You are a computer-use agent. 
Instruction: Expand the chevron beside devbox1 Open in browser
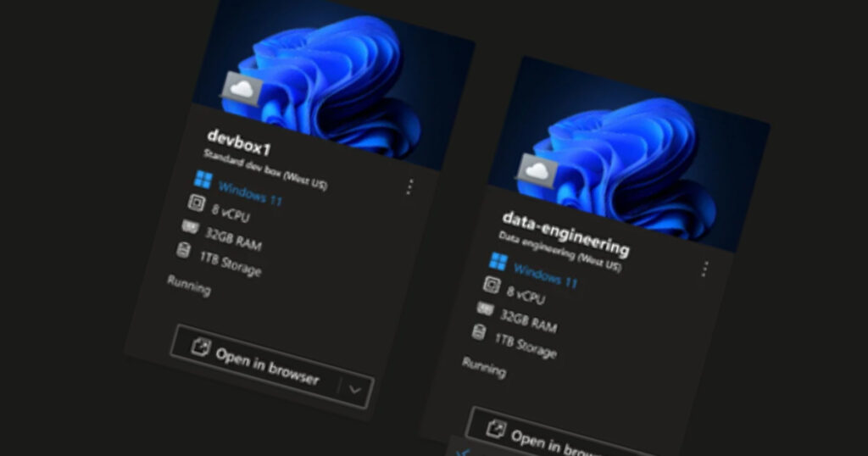[355, 390]
